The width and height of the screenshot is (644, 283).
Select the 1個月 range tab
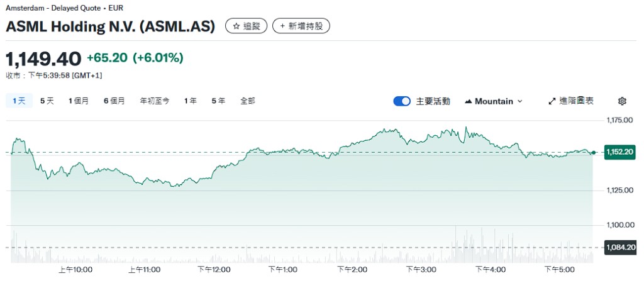(x=79, y=101)
